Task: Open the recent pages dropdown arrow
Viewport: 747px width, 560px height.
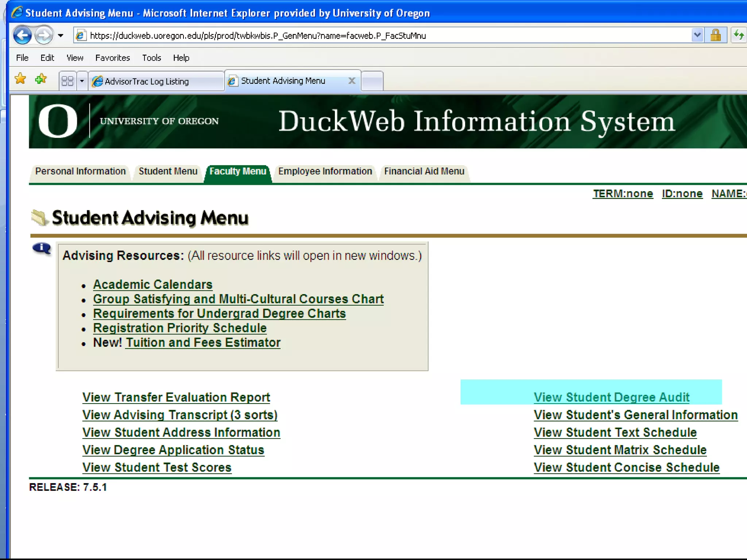Action: click(x=61, y=35)
